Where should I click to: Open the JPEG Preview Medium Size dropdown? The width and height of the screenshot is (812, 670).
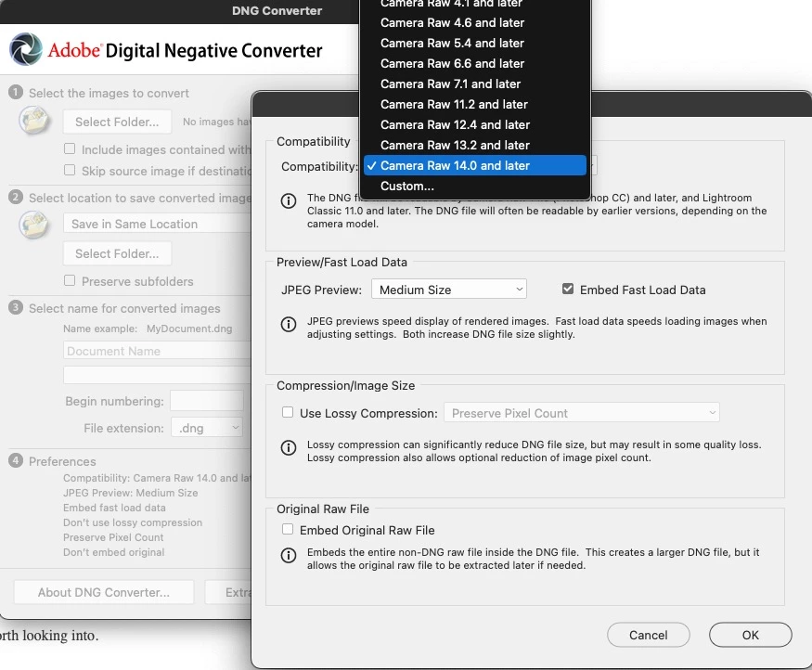click(x=449, y=290)
